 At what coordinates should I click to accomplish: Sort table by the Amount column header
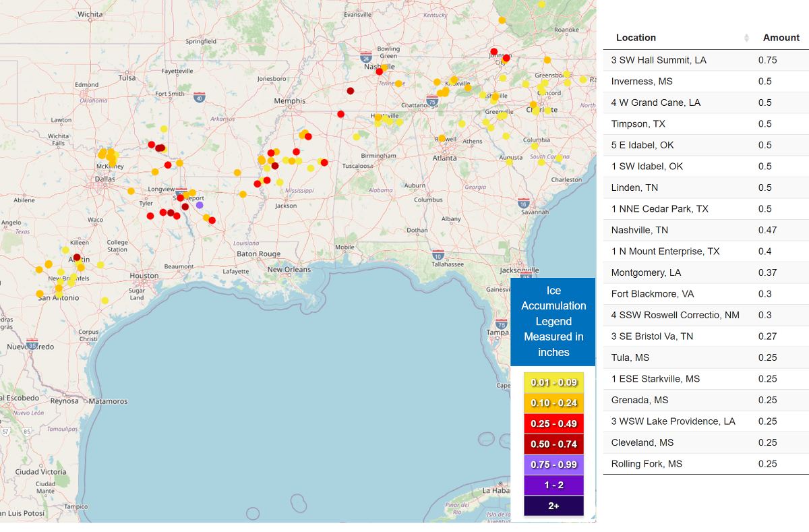pos(781,38)
